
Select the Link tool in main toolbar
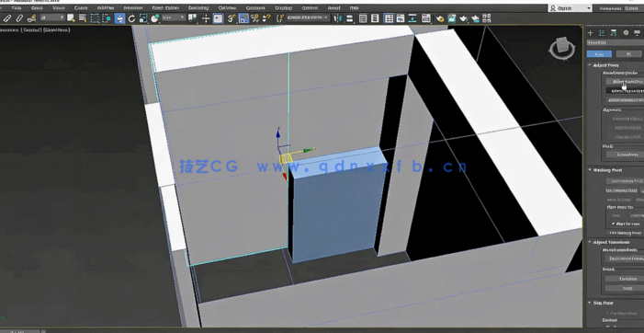point(7,18)
